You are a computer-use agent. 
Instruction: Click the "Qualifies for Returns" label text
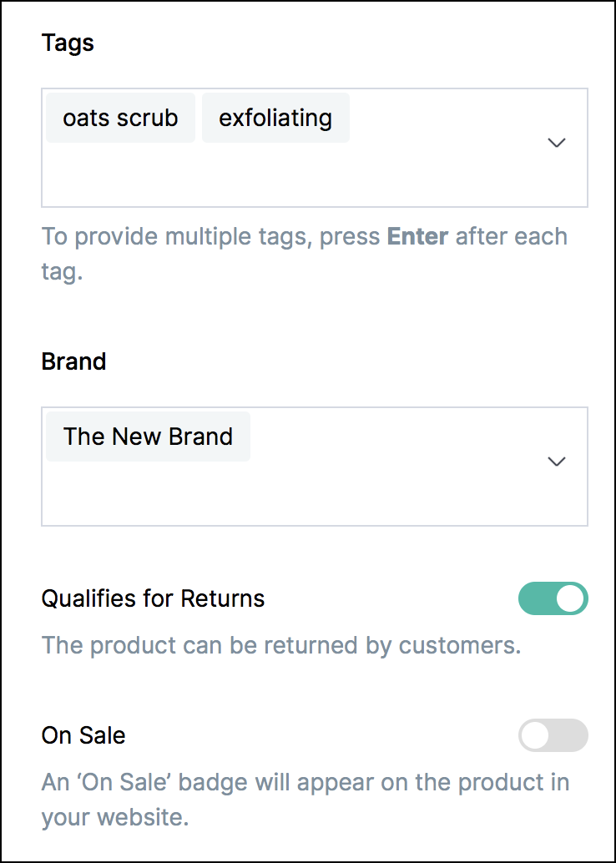[x=153, y=598]
